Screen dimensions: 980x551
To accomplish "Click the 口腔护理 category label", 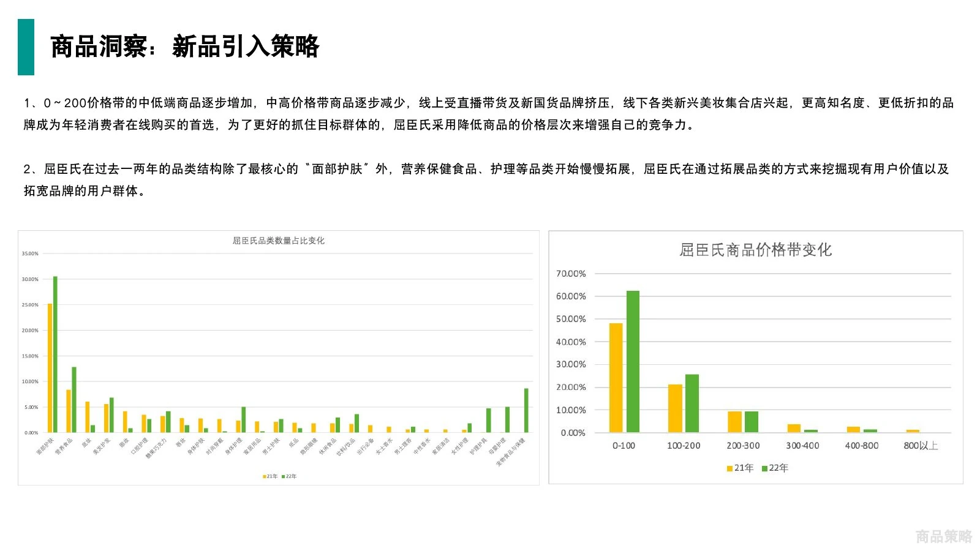I will pos(139,446).
